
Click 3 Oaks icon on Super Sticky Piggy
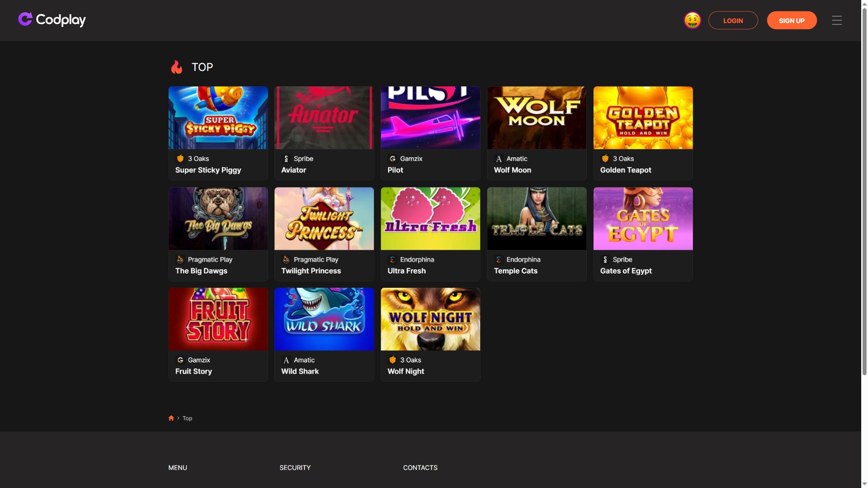tap(180, 159)
